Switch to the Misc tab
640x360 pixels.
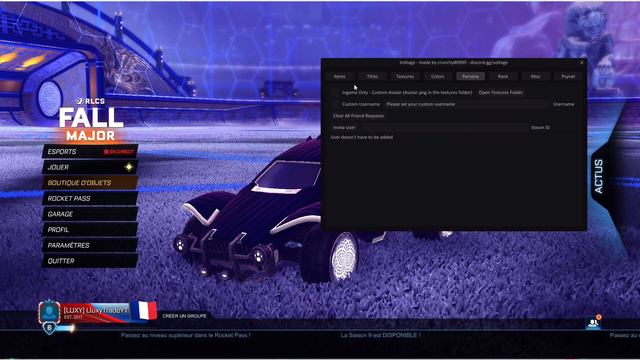tap(536, 76)
